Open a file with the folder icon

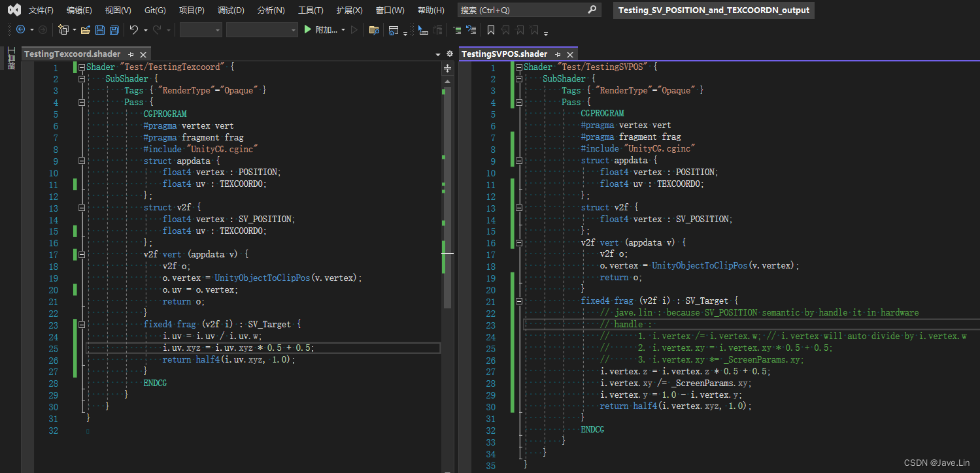pyautogui.click(x=85, y=29)
